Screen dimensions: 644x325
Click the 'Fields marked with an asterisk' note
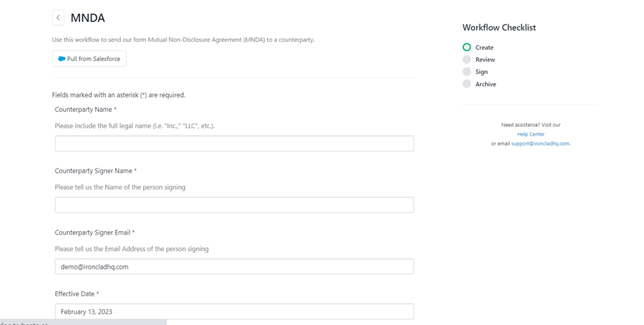pos(119,95)
